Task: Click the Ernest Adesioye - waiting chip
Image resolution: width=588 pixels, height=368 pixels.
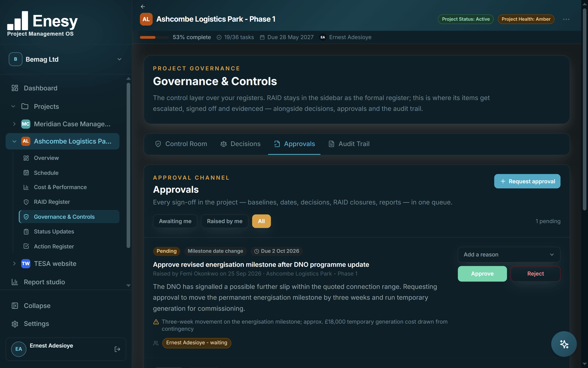Action: tap(197, 343)
